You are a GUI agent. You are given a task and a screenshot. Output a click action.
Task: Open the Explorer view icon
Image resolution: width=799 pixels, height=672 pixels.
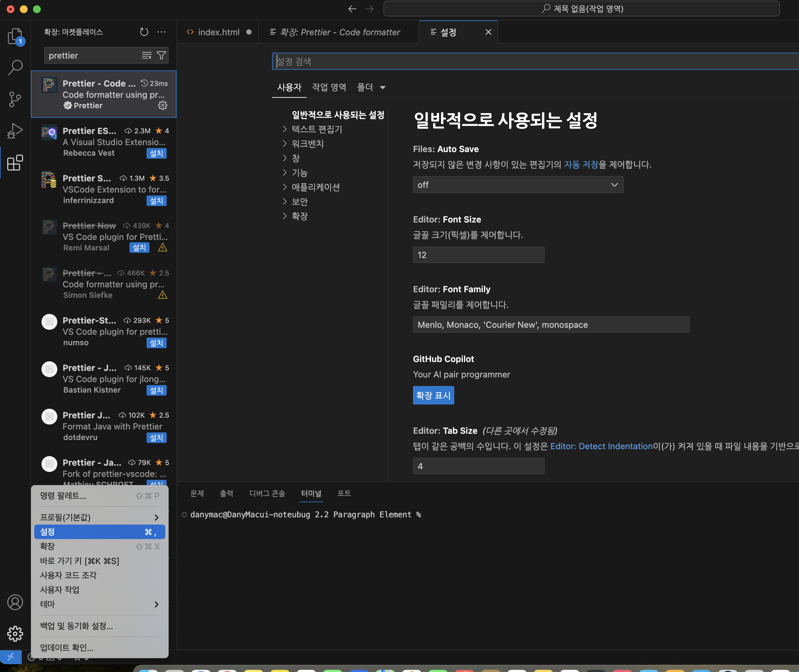click(x=15, y=36)
